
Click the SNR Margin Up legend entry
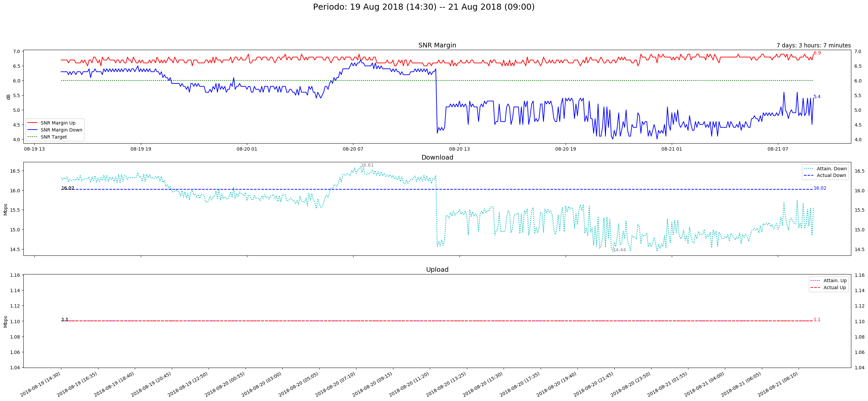[x=58, y=123]
